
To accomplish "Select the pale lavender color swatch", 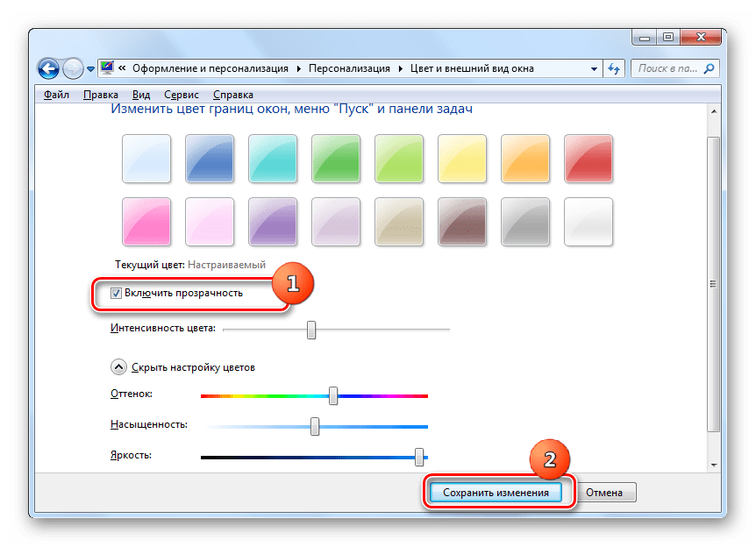I will point(336,222).
